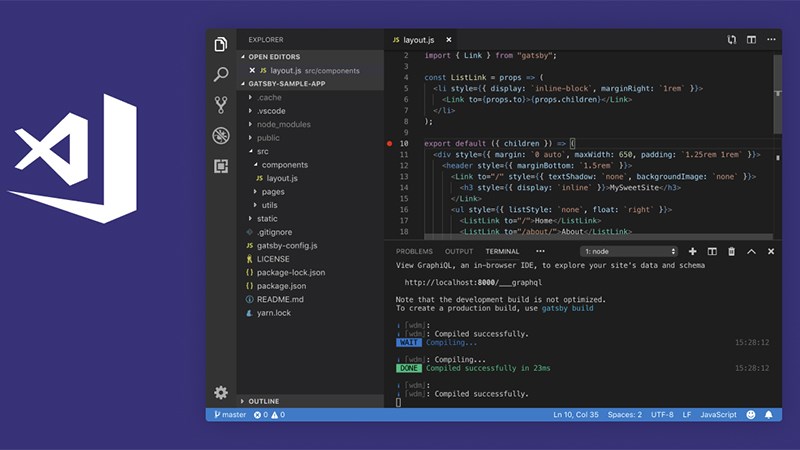Open the Extensions view
800x450 pixels.
tap(221, 166)
